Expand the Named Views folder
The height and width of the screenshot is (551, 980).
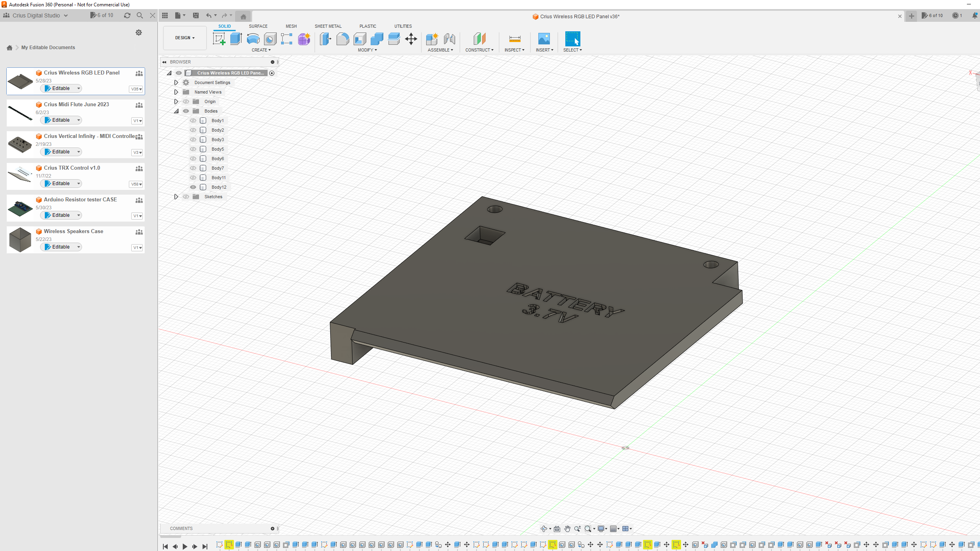pos(176,92)
